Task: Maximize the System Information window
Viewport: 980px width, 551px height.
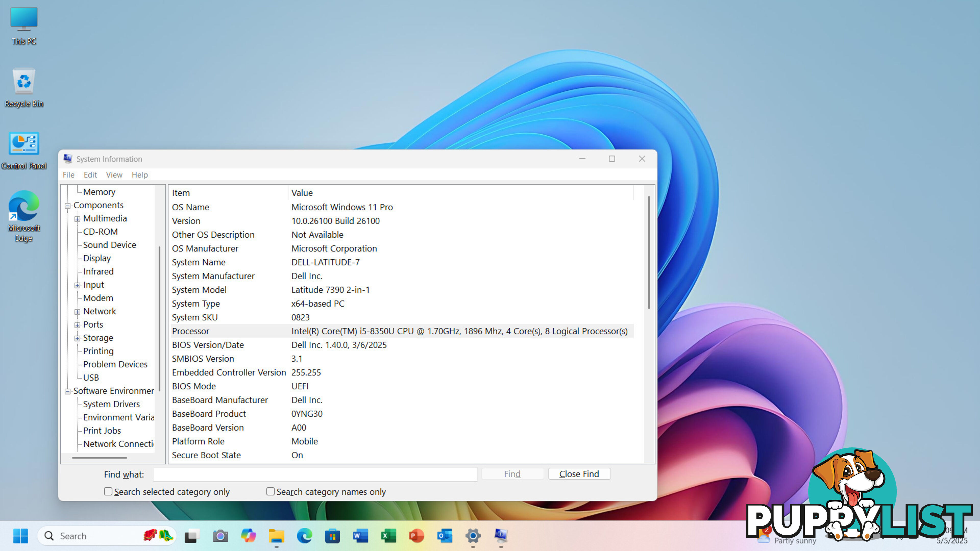Action: [x=612, y=159]
